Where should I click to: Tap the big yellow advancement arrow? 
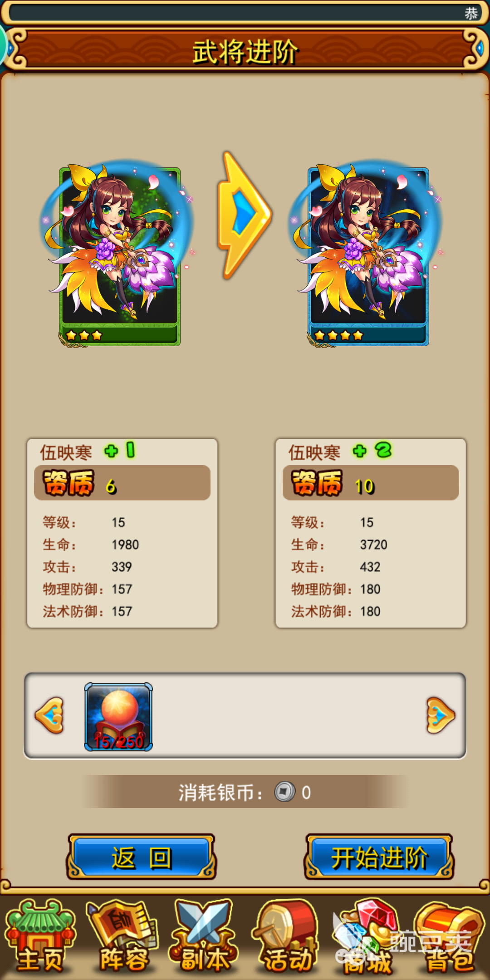tap(245, 215)
